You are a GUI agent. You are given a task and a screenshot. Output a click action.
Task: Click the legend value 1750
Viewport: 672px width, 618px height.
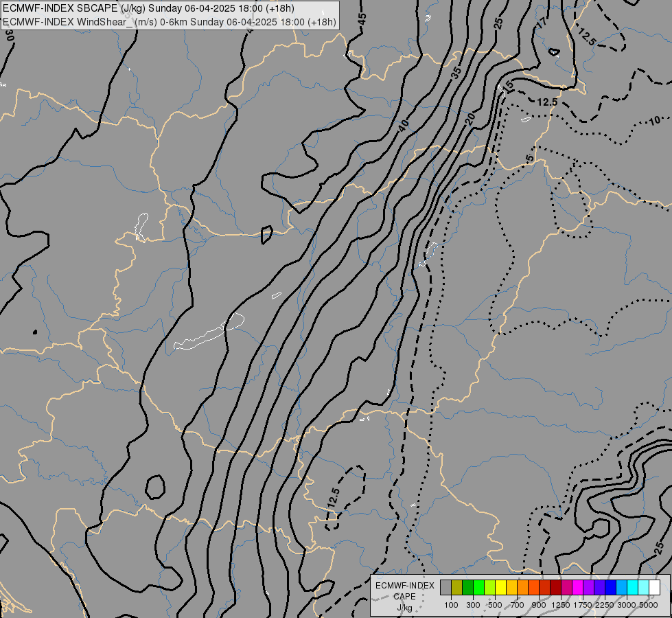(x=583, y=605)
